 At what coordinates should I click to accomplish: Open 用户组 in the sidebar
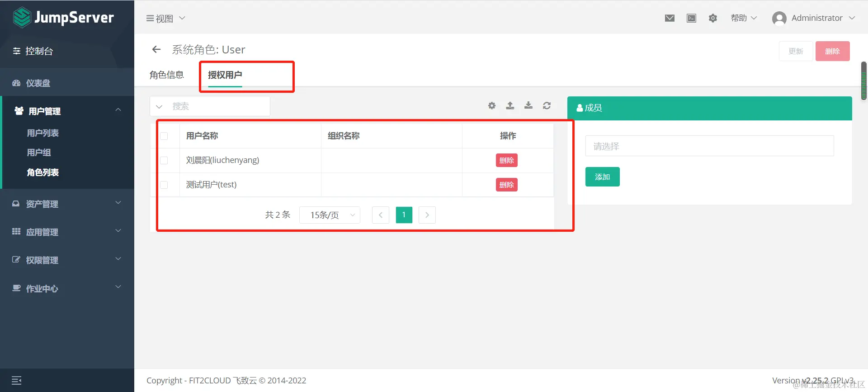(x=39, y=153)
